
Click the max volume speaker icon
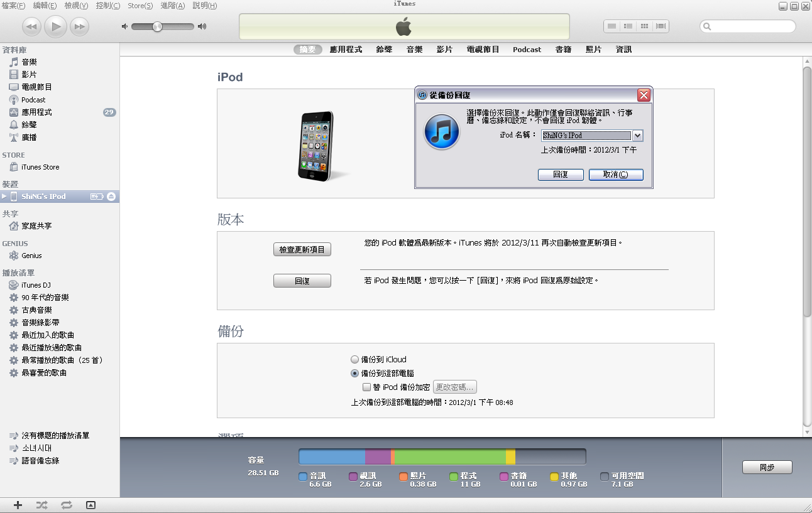pyautogui.click(x=202, y=26)
